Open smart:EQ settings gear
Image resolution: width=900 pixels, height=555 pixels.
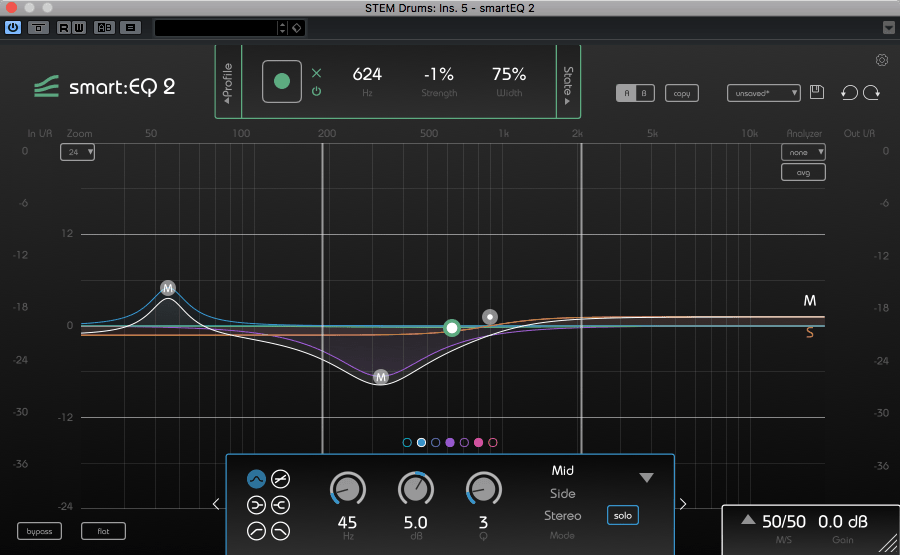882,60
